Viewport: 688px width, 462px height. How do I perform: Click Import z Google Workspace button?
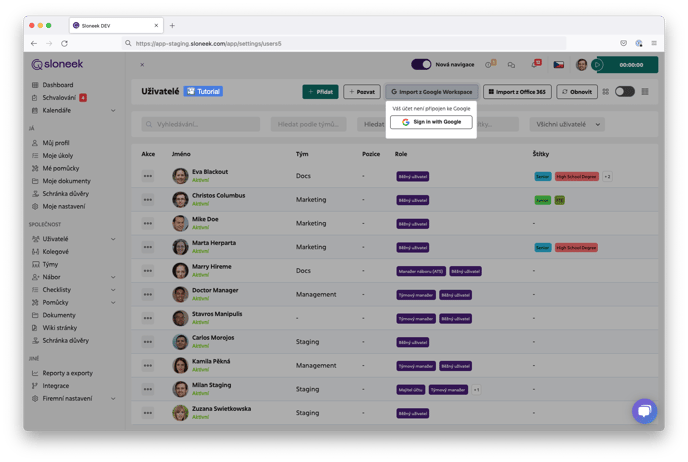click(x=432, y=92)
